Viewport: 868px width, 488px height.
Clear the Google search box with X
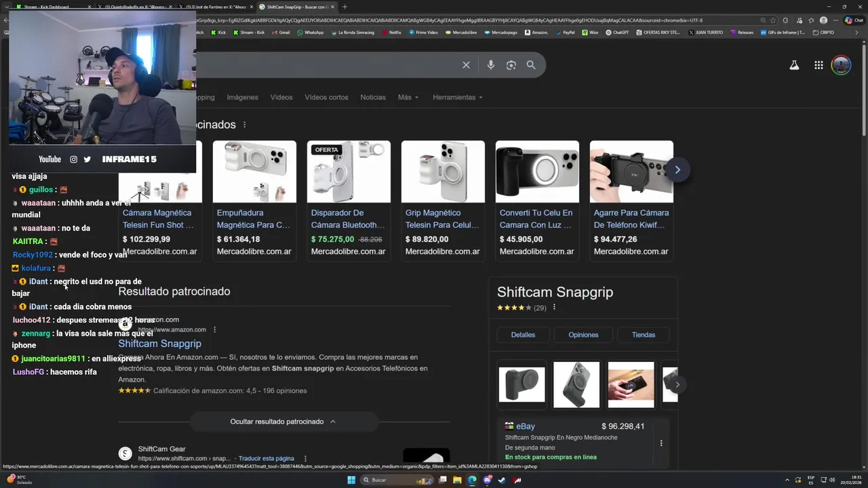point(466,65)
